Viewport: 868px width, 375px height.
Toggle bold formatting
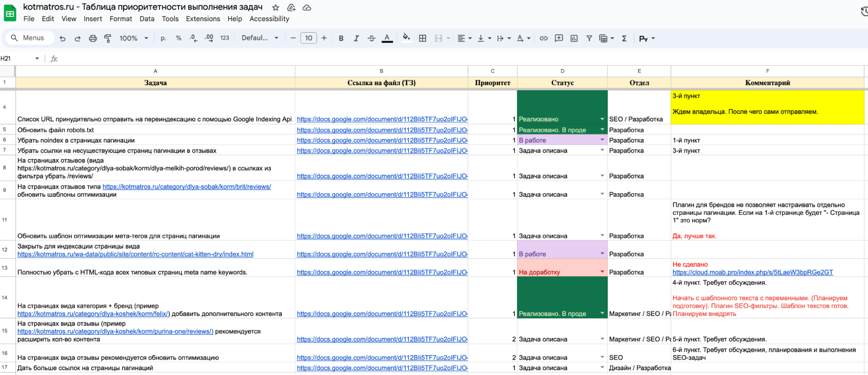click(341, 38)
